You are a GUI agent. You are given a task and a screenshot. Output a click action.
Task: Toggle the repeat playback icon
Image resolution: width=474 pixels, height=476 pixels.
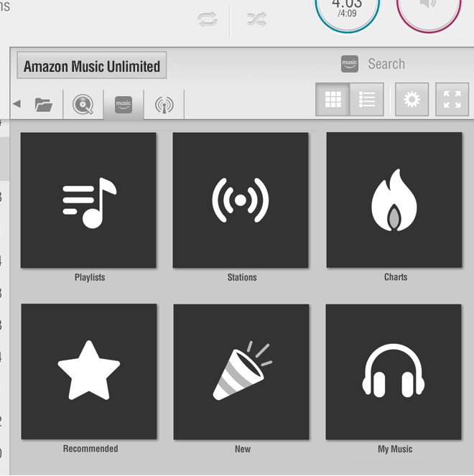[208, 20]
